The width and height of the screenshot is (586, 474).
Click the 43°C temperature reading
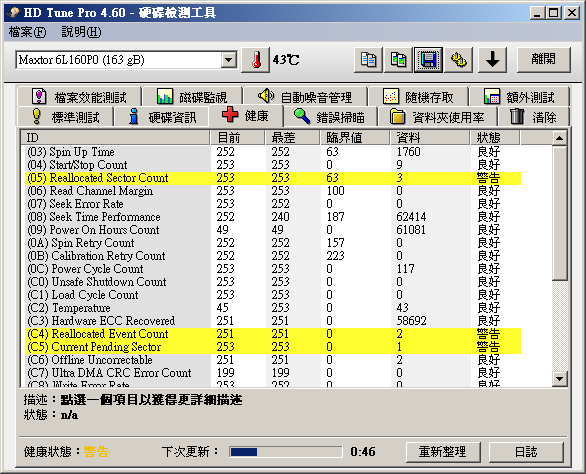(x=286, y=60)
